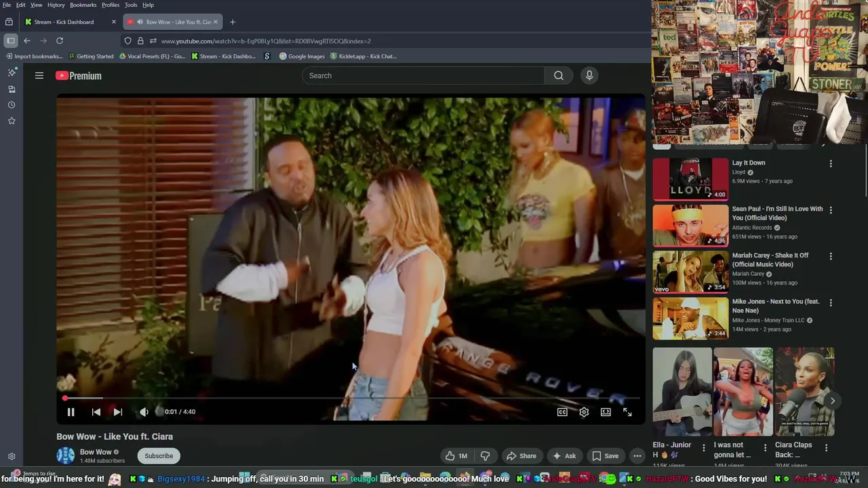Open the Ciara Claps Back short
This screenshot has height=488, width=868.
click(x=805, y=392)
